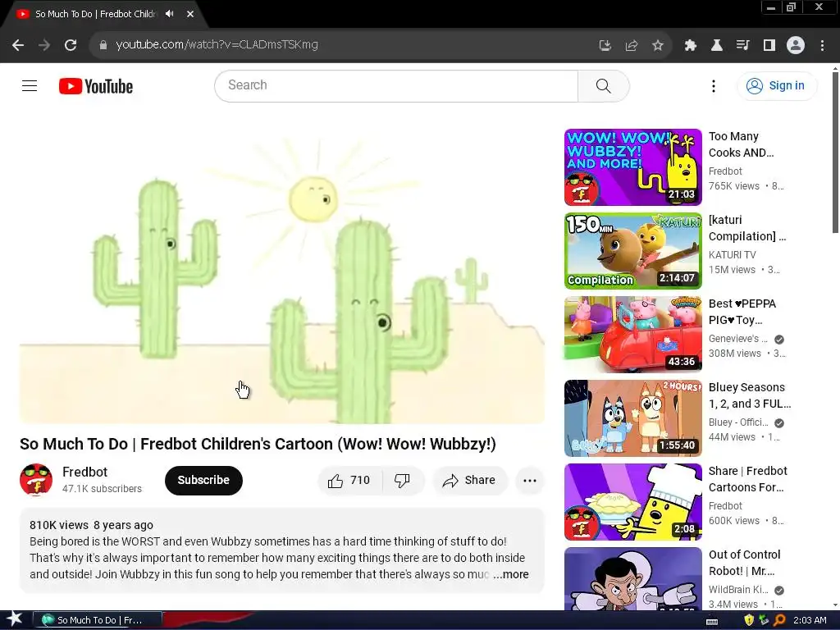This screenshot has height=630, width=840.
Task: Open the Extensions puzzle icon
Action: 690,46
